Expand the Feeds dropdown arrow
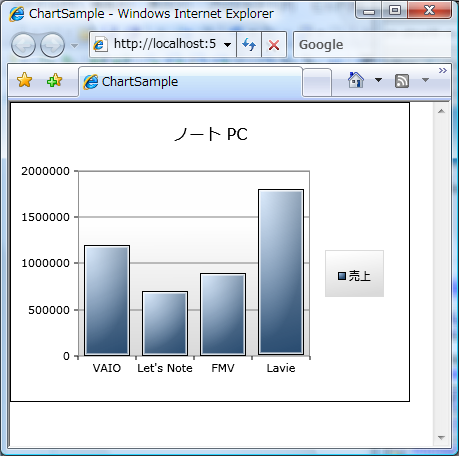Image resolution: width=459 pixels, height=456 pixels. pos(425,80)
